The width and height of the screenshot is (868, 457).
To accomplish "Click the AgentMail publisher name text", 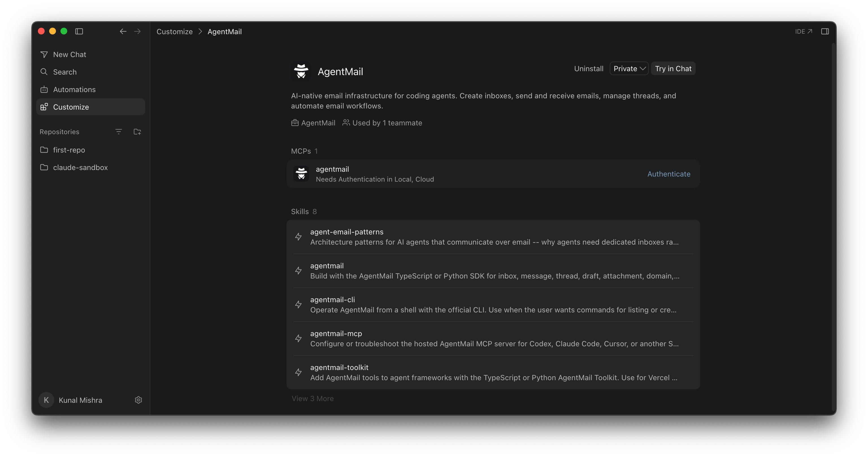I will pyautogui.click(x=318, y=123).
